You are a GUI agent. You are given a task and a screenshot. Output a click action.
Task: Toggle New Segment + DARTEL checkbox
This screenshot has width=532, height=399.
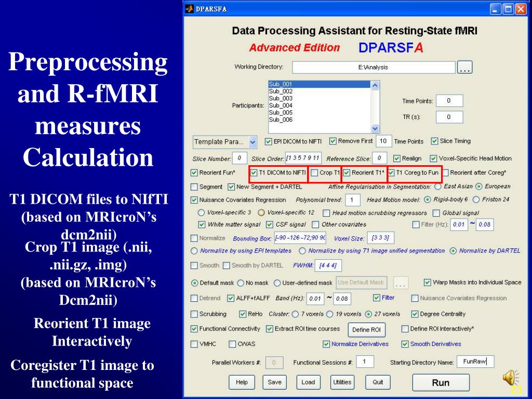[x=231, y=187]
